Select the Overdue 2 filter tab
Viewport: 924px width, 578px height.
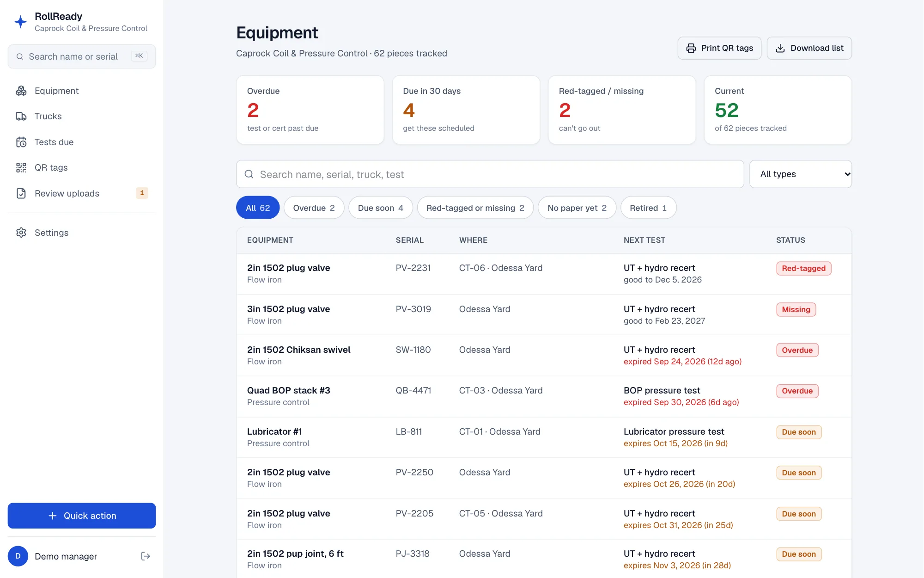[x=314, y=208]
